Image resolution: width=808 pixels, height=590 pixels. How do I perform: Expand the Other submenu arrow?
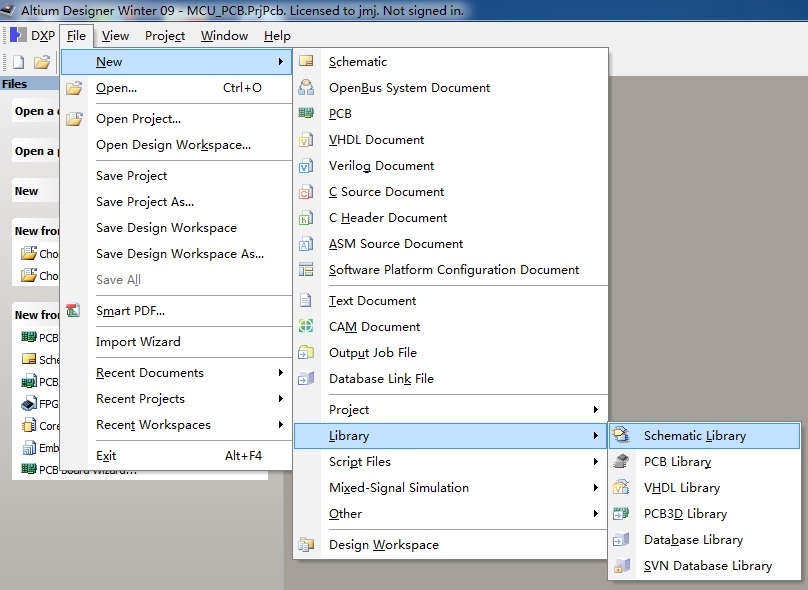[596, 513]
